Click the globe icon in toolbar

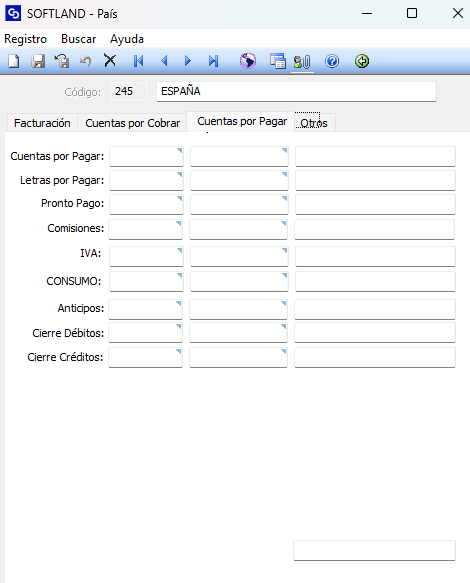point(248,61)
